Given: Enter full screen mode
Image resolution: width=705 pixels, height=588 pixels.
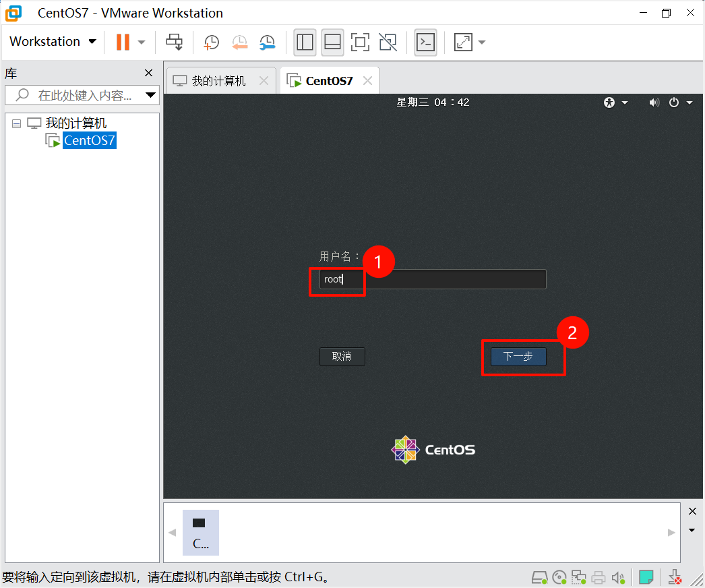Looking at the screenshot, I should [x=360, y=42].
